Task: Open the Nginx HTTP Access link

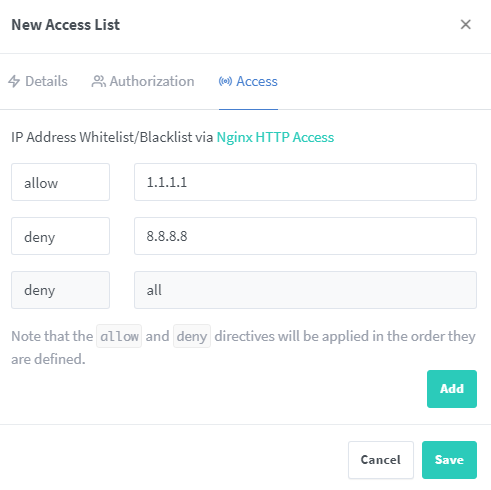Action: tap(275, 137)
